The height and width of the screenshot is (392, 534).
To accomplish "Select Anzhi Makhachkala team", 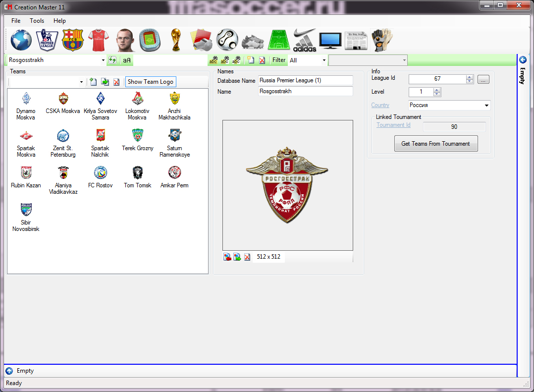I will tap(174, 106).
